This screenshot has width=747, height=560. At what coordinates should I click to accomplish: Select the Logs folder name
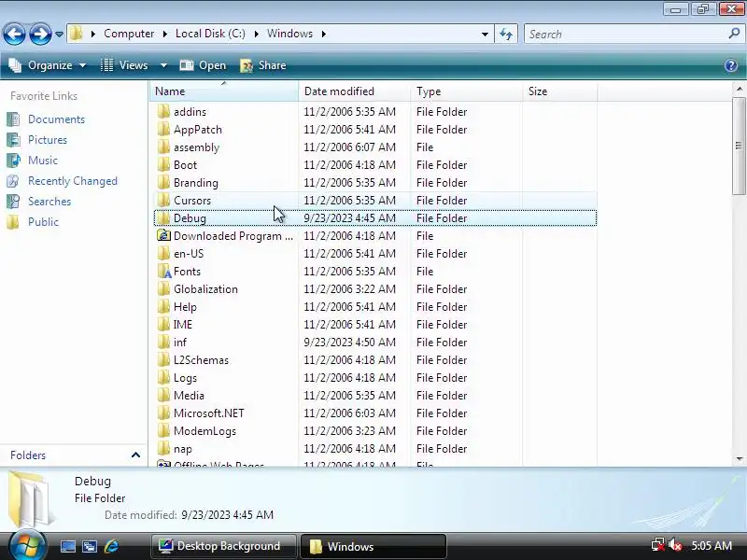(x=185, y=378)
